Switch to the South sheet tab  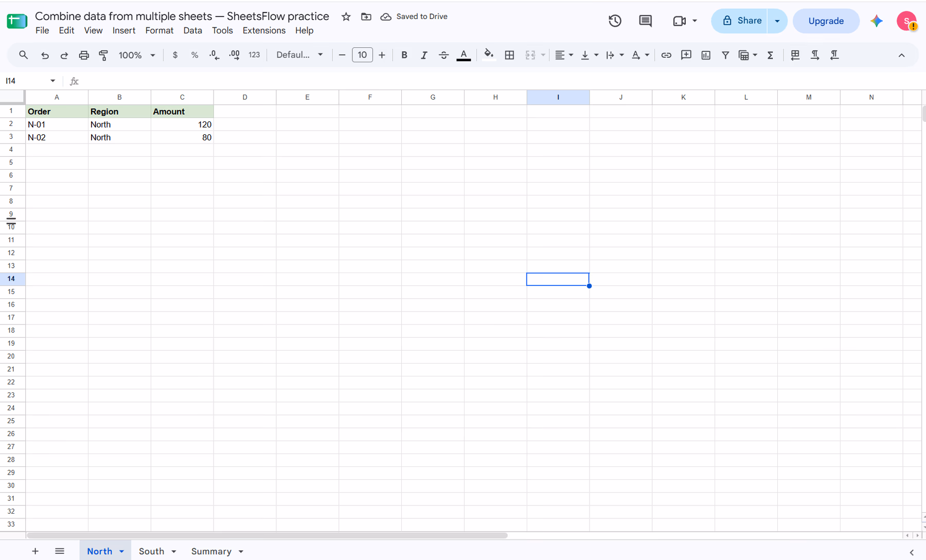click(151, 551)
